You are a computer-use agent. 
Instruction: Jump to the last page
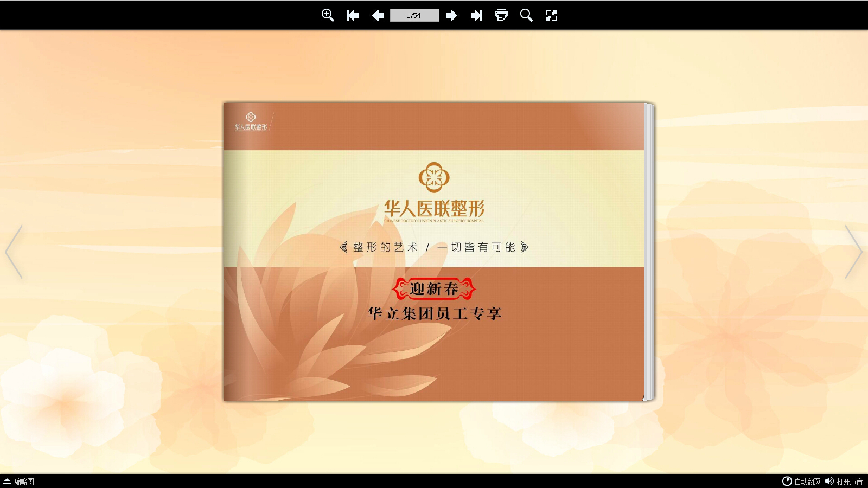(x=476, y=16)
